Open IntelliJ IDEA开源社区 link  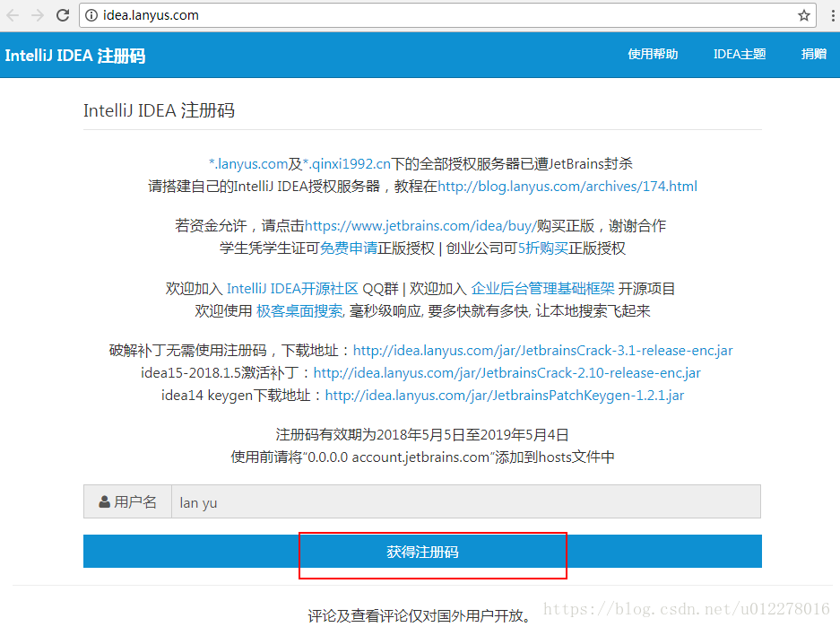(x=292, y=288)
